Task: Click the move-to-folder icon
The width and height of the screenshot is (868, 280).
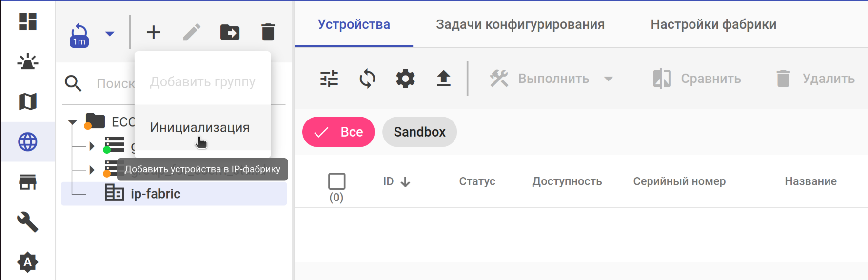Action: pyautogui.click(x=230, y=32)
